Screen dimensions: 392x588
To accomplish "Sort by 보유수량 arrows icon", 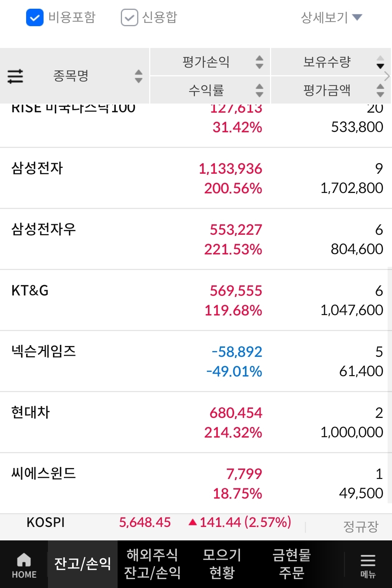I will [x=380, y=62].
